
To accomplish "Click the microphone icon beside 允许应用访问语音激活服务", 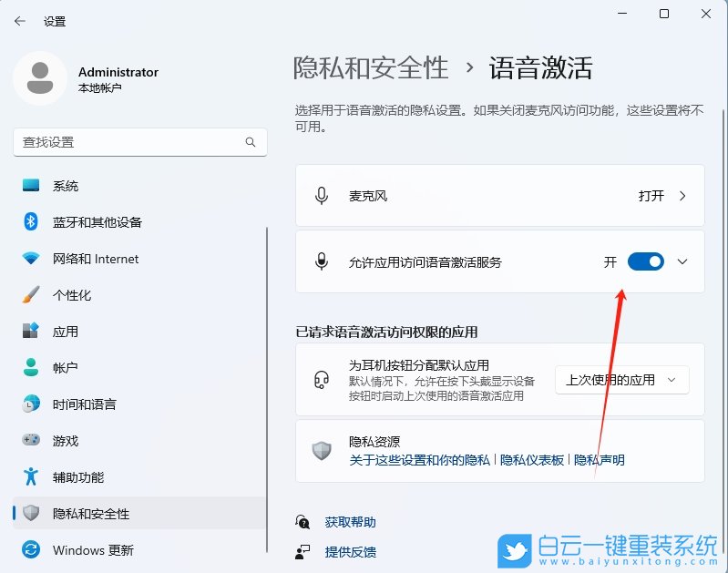I will (x=322, y=261).
